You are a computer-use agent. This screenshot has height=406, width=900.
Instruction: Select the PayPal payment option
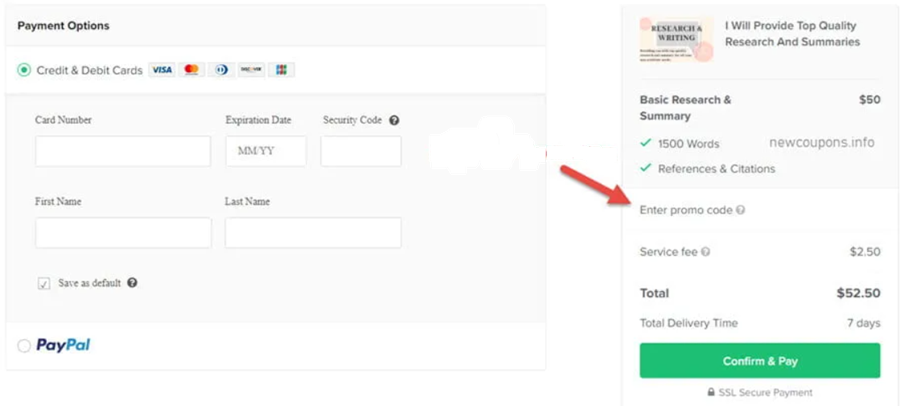(x=24, y=346)
